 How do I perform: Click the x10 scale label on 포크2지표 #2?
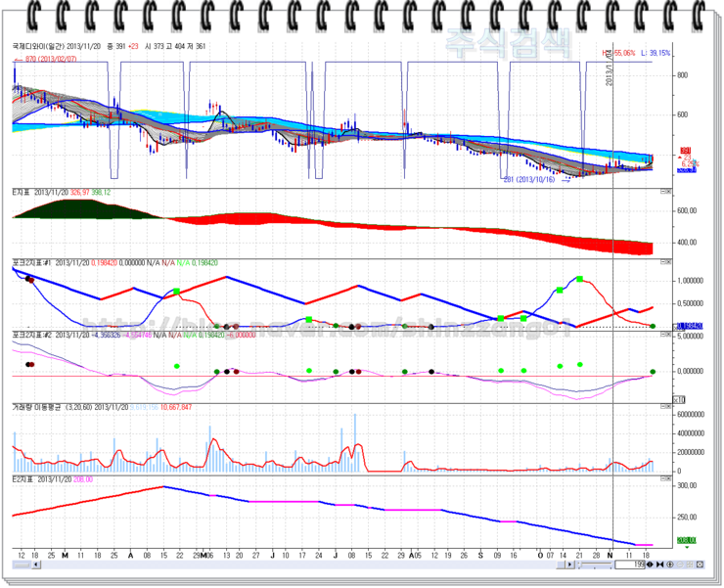pyautogui.click(x=679, y=400)
